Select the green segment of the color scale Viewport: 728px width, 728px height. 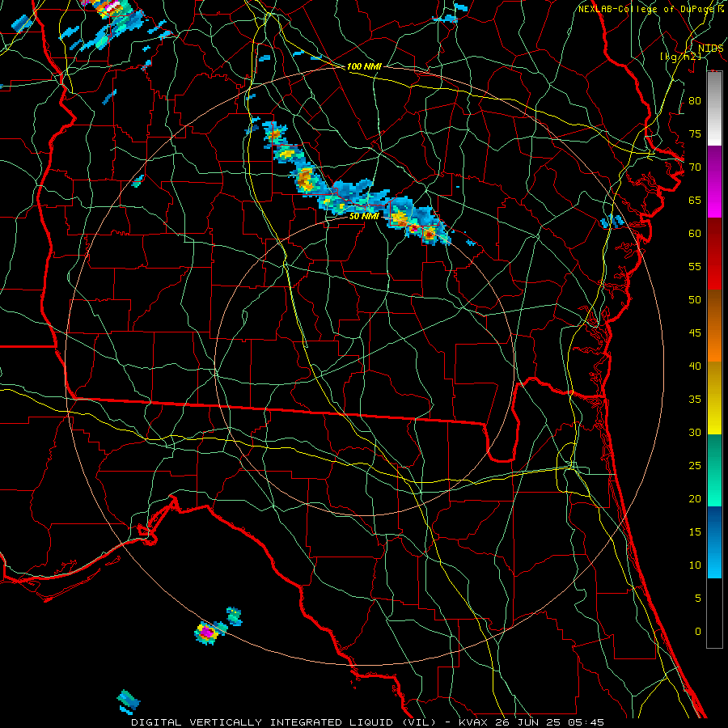point(714,470)
